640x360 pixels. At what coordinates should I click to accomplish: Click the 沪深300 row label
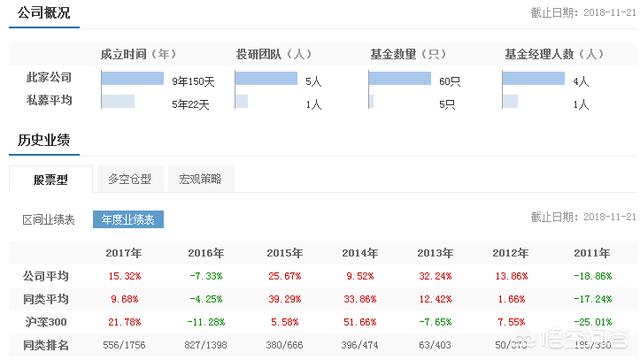pos(46,322)
